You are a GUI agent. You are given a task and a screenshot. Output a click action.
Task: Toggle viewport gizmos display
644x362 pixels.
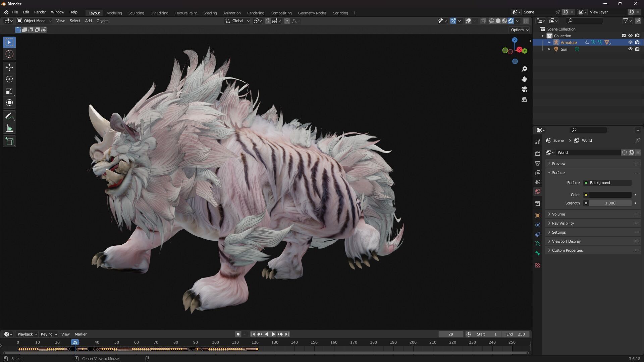coord(453,21)
